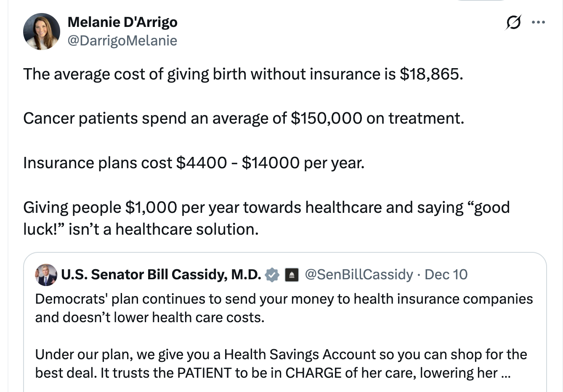This screenshot has height=392, width=563.
Task: Click Melanie D'Arrigo's profile picture
Action: pos(42,32)
